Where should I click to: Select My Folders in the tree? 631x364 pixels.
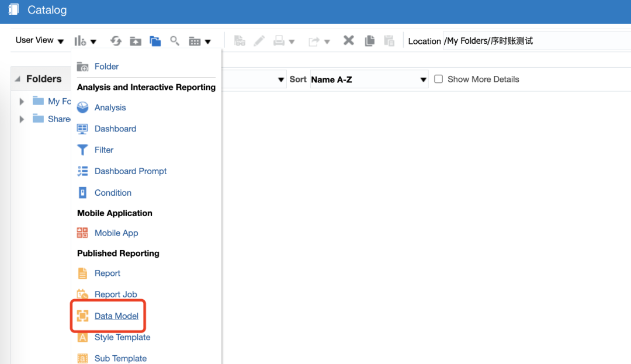point(59,101)
